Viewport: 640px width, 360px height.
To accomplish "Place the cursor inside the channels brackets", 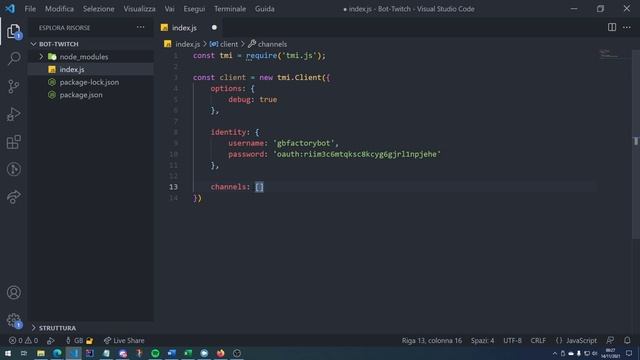I will (260, 187).
